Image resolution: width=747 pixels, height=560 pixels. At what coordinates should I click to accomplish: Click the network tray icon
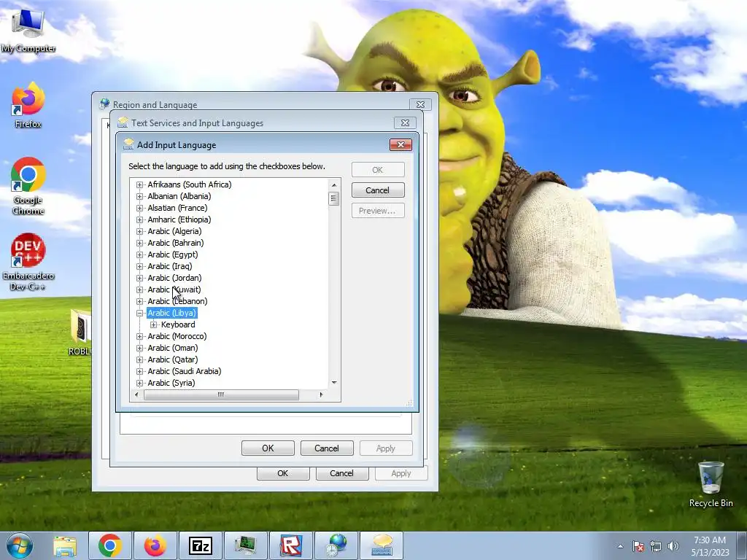coord(656,546)
